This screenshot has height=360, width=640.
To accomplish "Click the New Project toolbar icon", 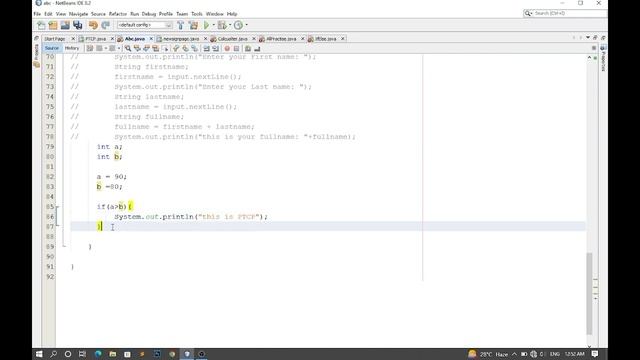I will (53, 25).
